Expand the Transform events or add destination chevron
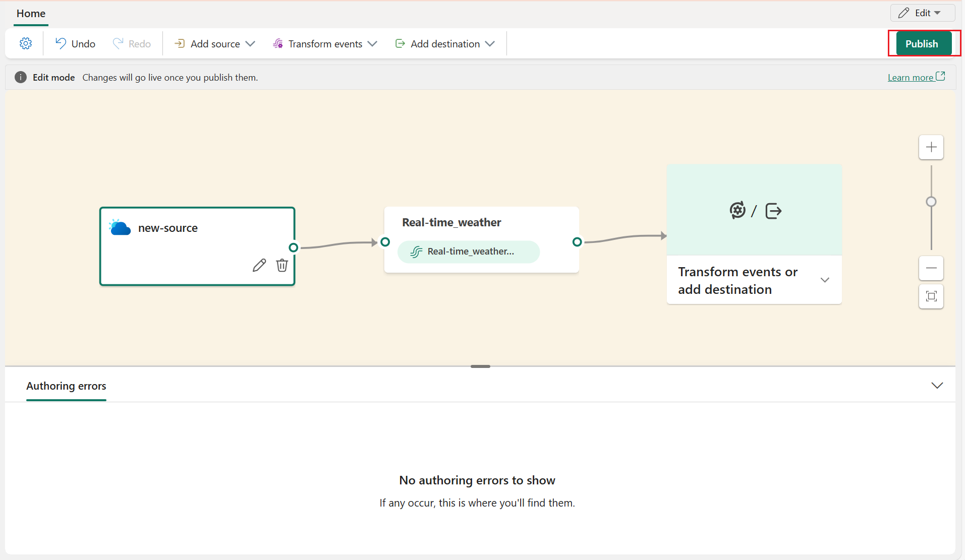The height and width of the screenshot is (560, 965). [x=825, y=280]
